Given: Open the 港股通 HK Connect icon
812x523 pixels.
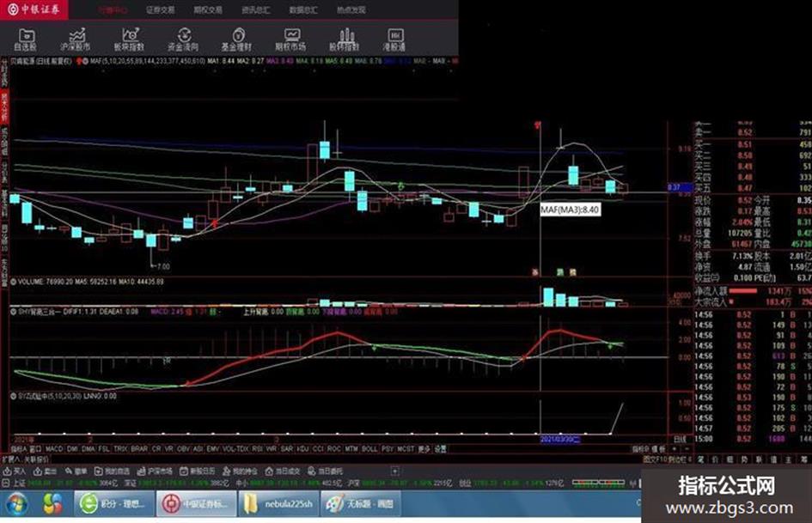Looking at the screenshot, I should 394,40.
